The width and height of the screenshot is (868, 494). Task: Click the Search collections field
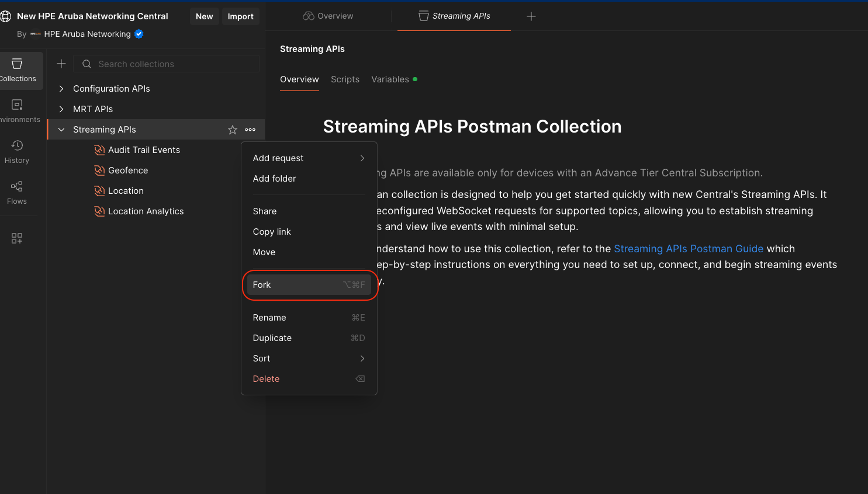[x=167, y=64]
